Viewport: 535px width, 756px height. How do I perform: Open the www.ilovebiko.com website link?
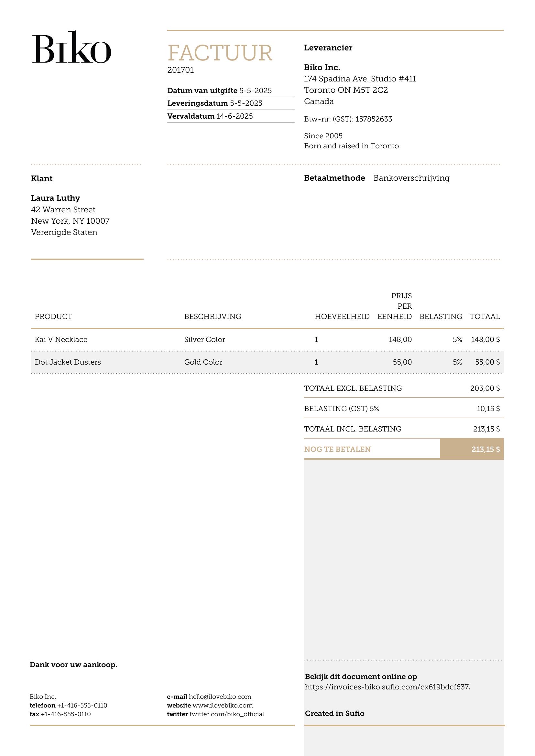coord(222,705)
